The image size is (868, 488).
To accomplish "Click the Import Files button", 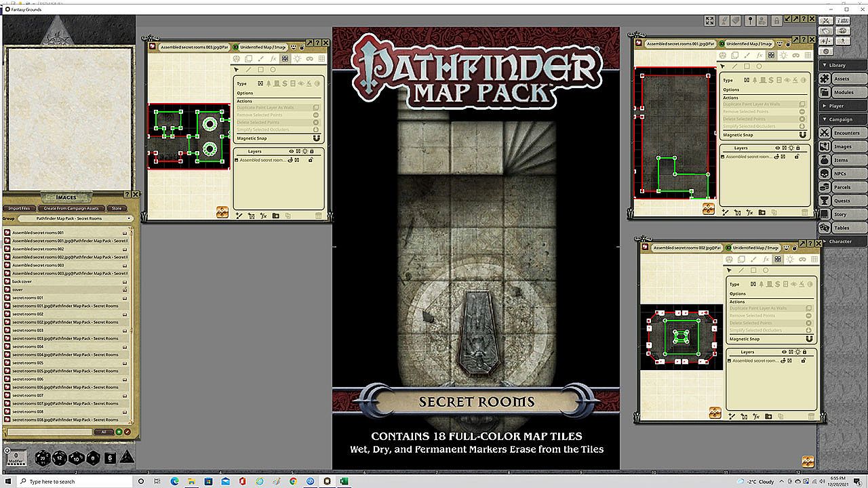I will (x=19, y=208).
